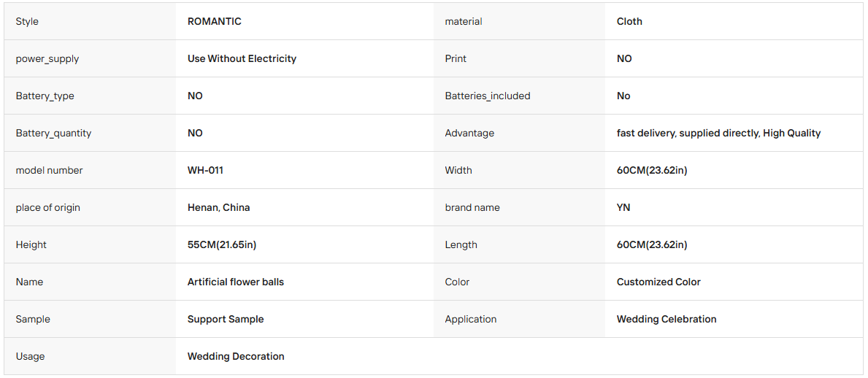
Task: Select the Wedding Celebration application value
Action: [667, 320]
